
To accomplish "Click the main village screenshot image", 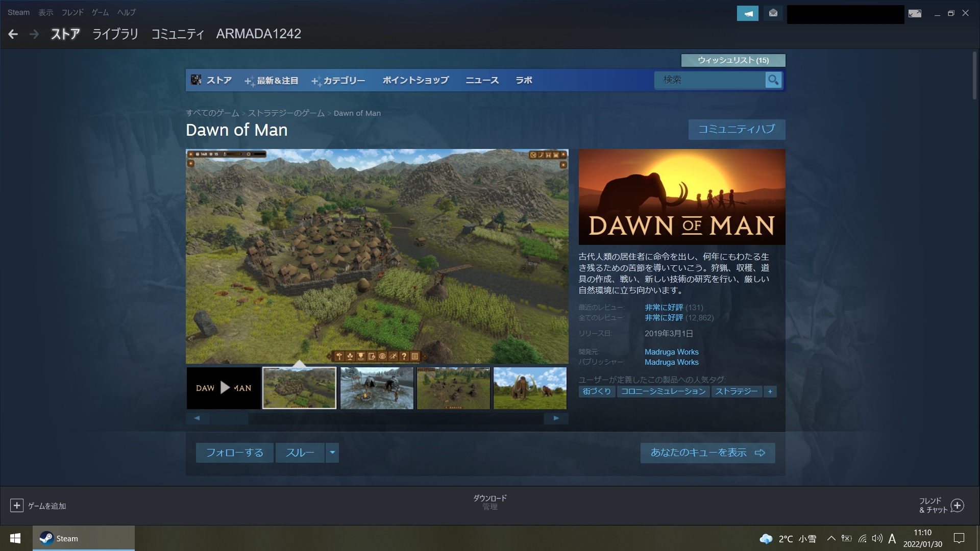I will 377,256.
